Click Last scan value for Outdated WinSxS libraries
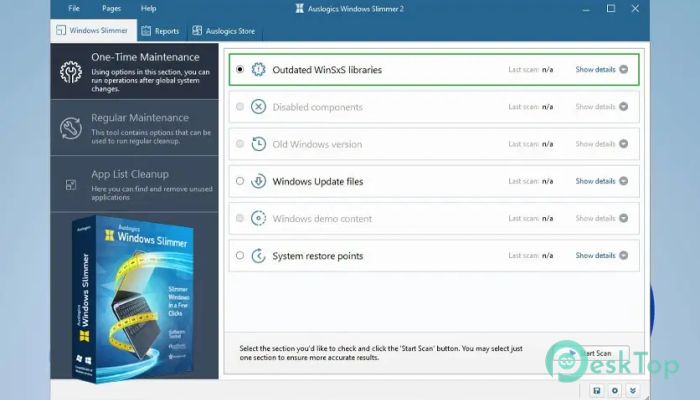The image size is (700, 400). pyautogui.click(x=547, y=69)
